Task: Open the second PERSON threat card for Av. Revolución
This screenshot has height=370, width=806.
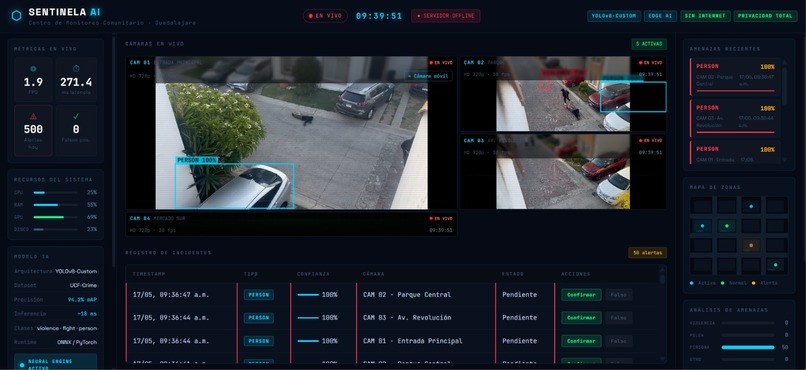Action: pyautogui.click(x=735, y=118)
